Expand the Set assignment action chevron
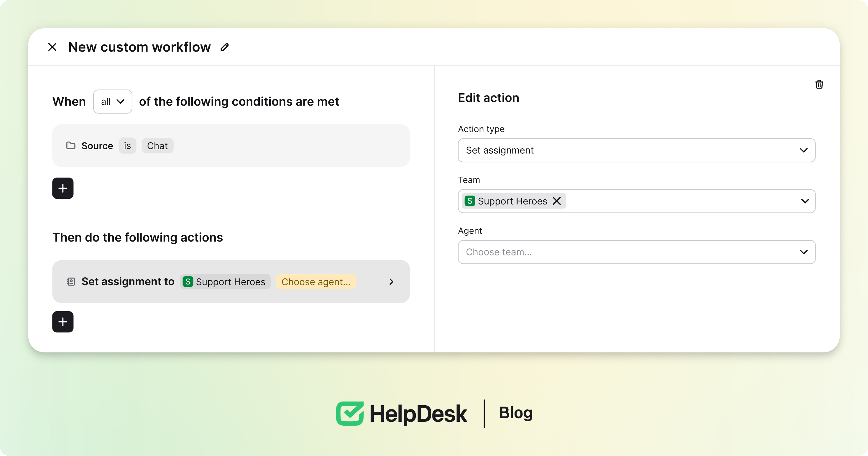 click(391, 281)
